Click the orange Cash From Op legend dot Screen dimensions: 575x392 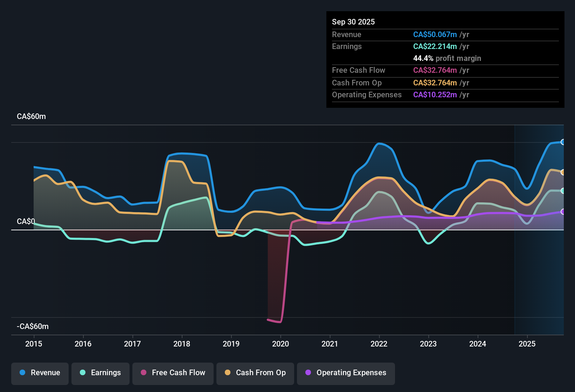click(x=228, y=373)
